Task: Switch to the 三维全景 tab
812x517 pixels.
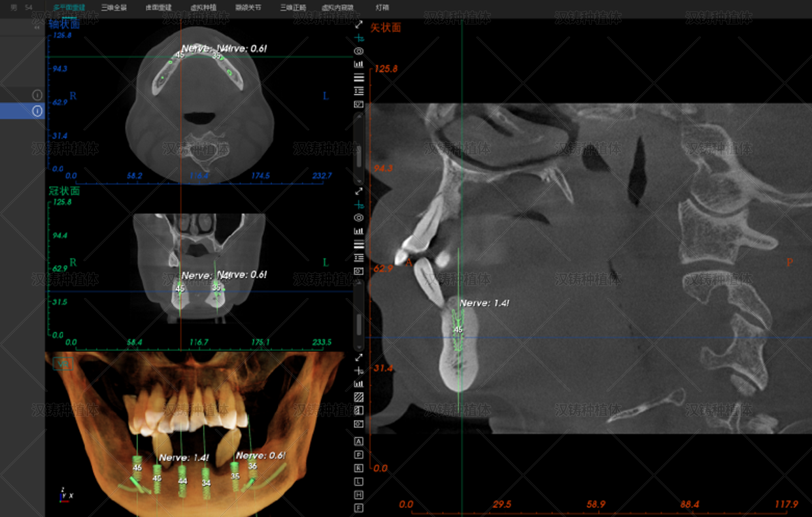Action: click(114, 8)
